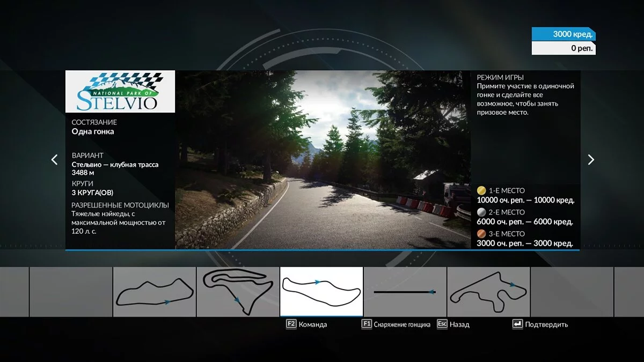Click the 0 реп. reputation balance
Viewport: 644px width, 362px height.
pyautogui.click(x=563, y=48)
